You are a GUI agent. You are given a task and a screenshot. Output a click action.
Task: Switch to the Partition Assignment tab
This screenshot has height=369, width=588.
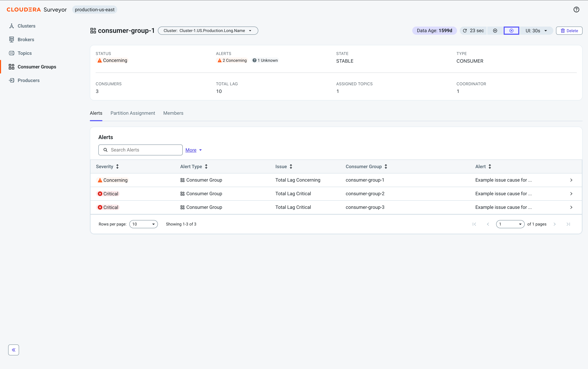click(x=133, y=113)
